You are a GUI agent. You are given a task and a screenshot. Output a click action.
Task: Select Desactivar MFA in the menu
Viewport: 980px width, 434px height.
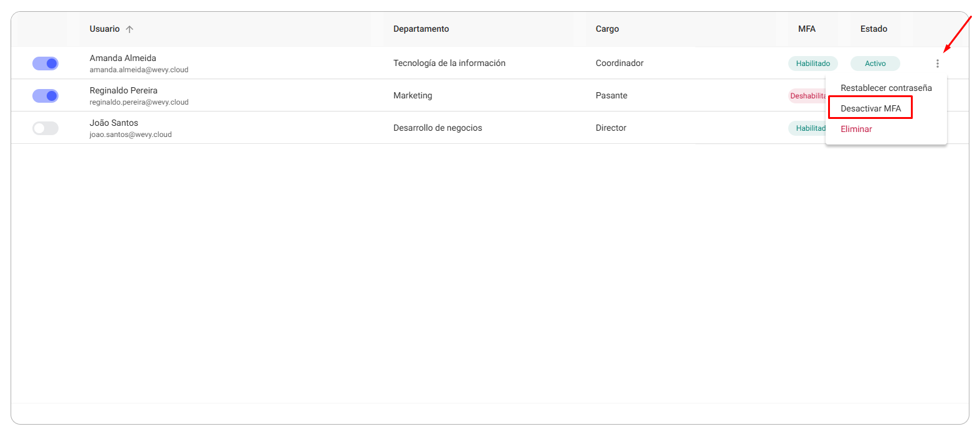pos(870,108)
